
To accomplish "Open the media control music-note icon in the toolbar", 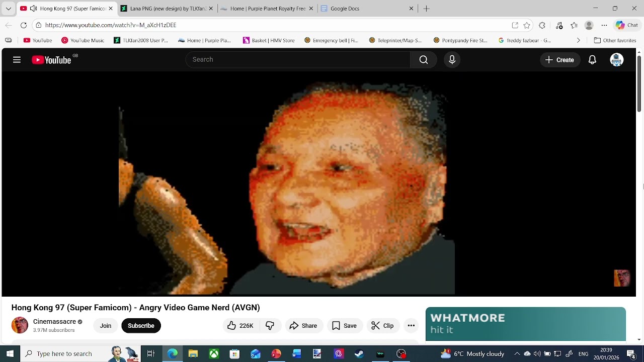I will point(559,25).
